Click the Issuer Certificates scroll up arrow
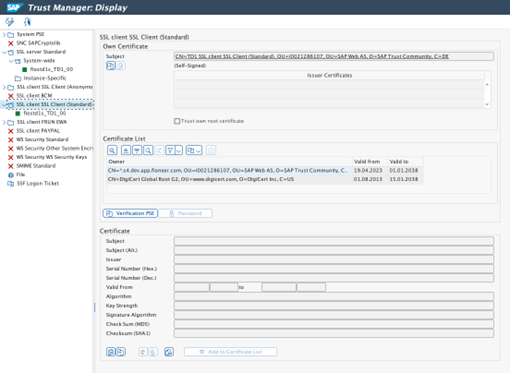Viewport: 510px width, 373px height. tap(487, 85)
